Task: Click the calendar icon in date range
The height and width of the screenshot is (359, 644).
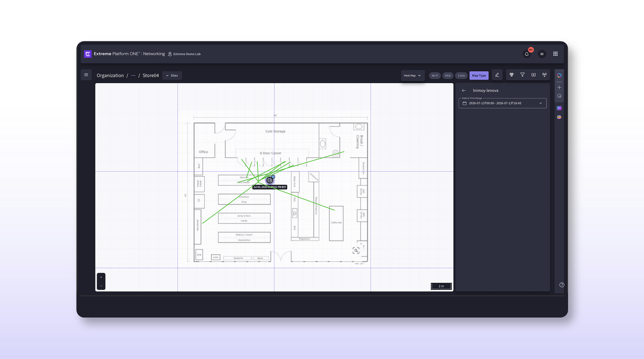Action: [x=465, y=103]
